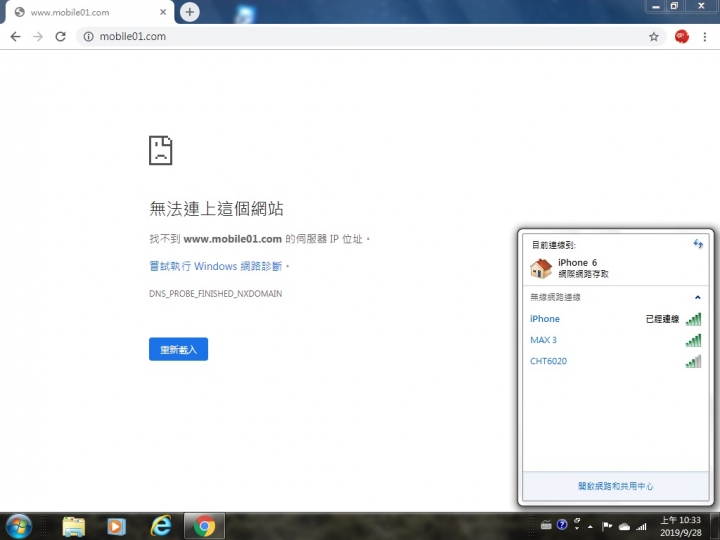Open Chrome three-dot menu
This screenshot has height=540, width=720.
tap(705, 37)
